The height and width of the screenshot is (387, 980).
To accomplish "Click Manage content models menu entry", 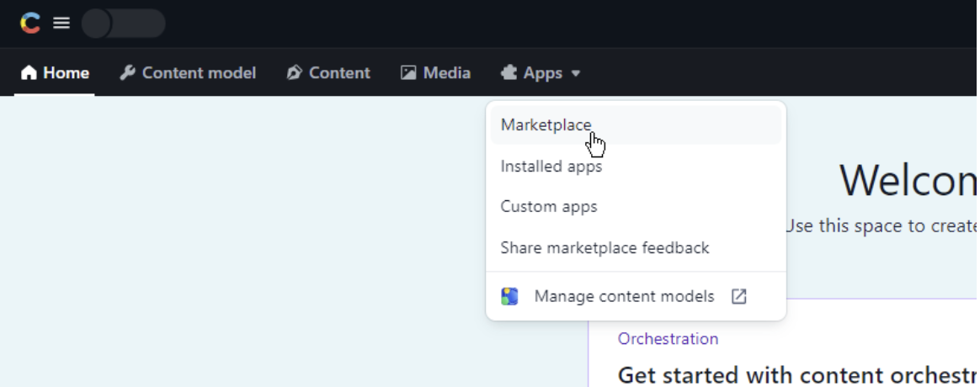I will click(x=624, y=296).
